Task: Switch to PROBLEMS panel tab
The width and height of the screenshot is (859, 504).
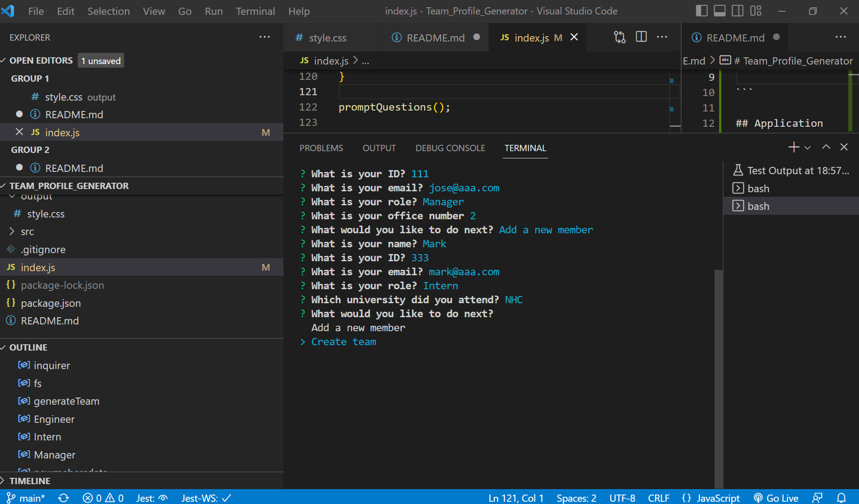Action: click(x=321, y=148)
